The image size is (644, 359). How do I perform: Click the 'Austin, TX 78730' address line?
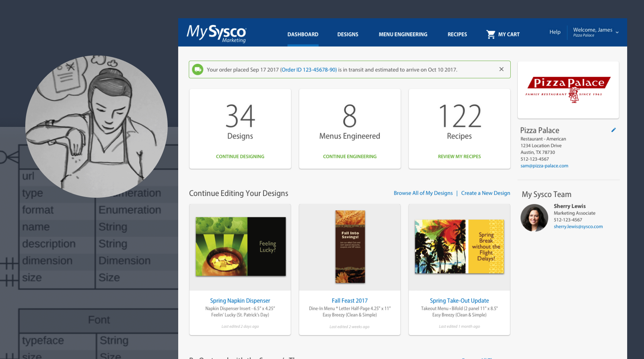[x=538, y=152]
